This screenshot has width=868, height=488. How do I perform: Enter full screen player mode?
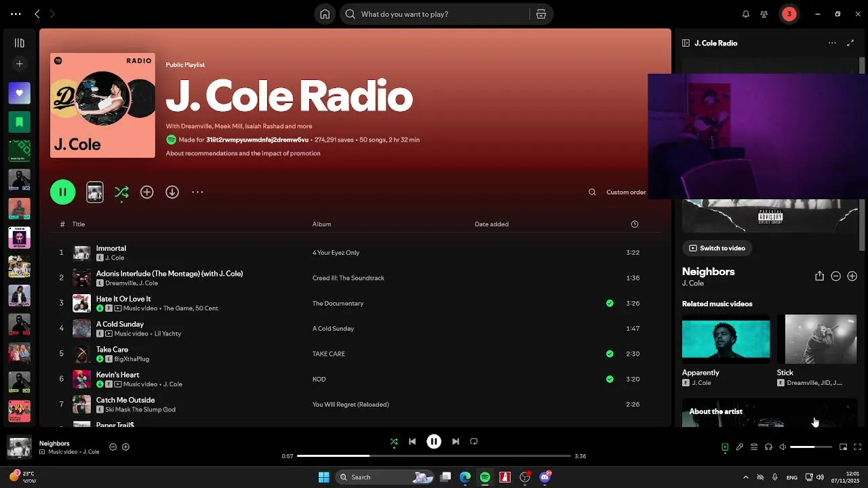coord(858,447)
